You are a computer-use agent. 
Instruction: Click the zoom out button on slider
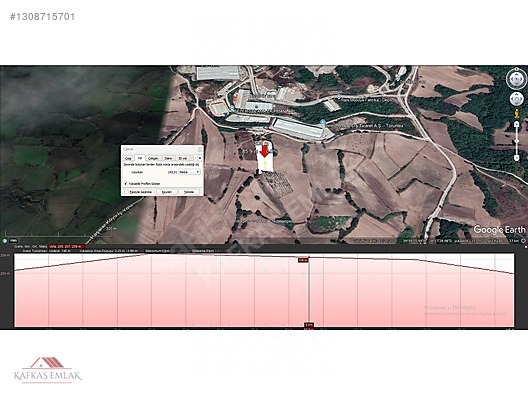(517, 157)
